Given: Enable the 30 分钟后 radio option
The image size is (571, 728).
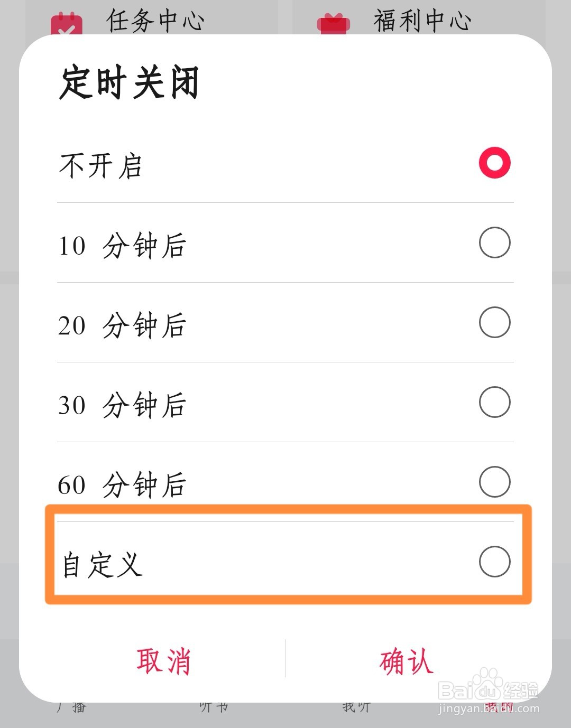Looking at the screenshot, I should pyautogui.click(x=494, y=402).
